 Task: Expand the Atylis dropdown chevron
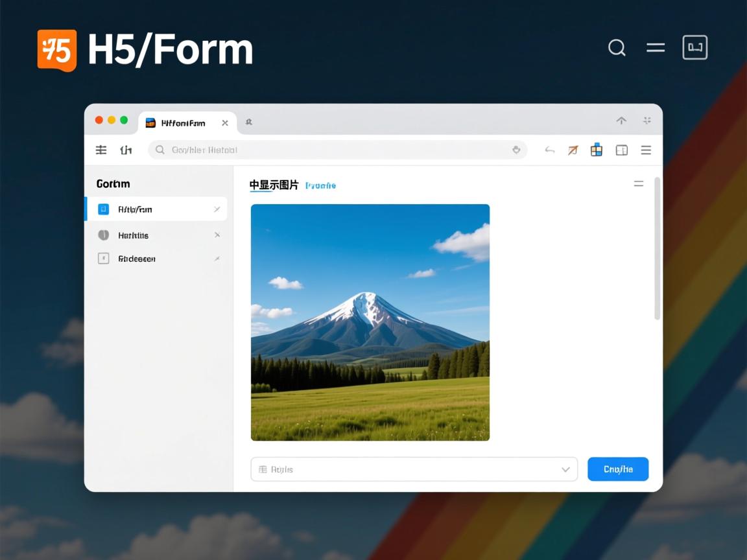(565, 469)
